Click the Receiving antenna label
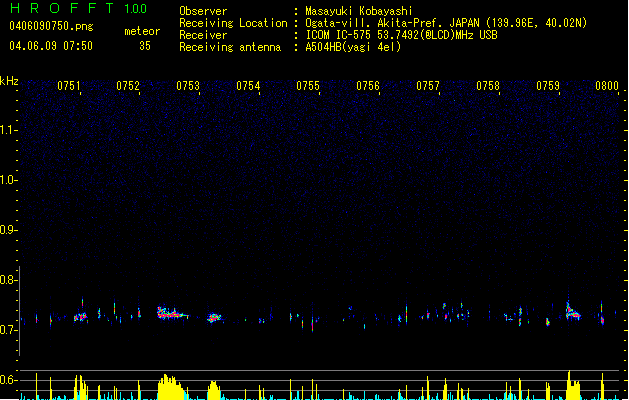Viewport: 629px width, 400px height. click(x=230, y=47)
